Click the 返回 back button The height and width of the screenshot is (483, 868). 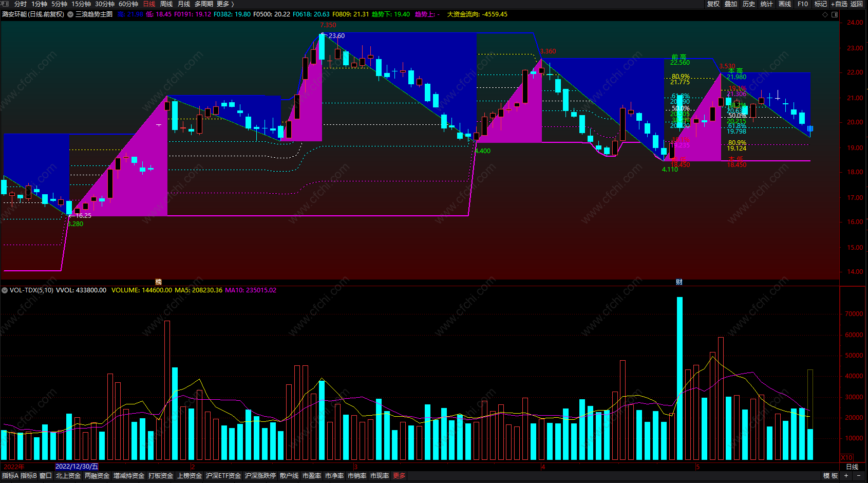click(857, 4)
